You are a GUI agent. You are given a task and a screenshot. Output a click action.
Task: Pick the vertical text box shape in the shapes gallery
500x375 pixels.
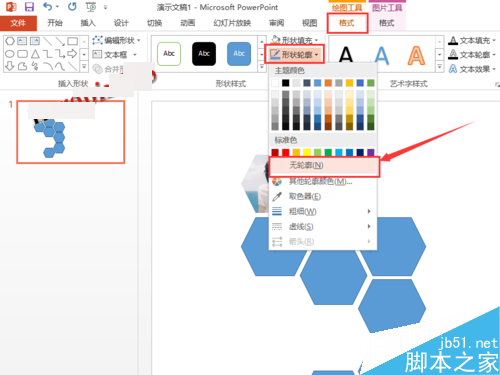click(x=35, y=41)
